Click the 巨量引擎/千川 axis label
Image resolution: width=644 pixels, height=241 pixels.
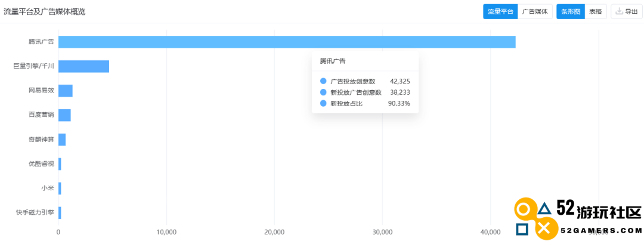(x=33, y=66)
